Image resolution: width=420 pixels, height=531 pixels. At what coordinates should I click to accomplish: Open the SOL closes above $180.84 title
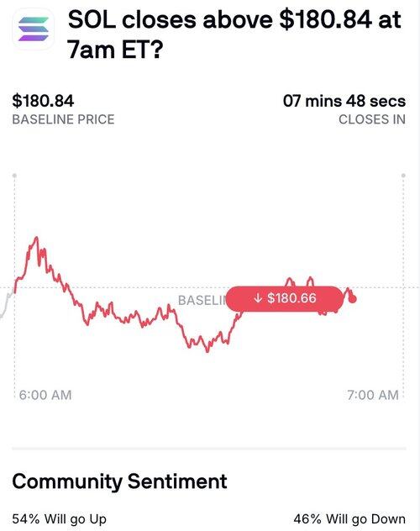tap(234, 34)
